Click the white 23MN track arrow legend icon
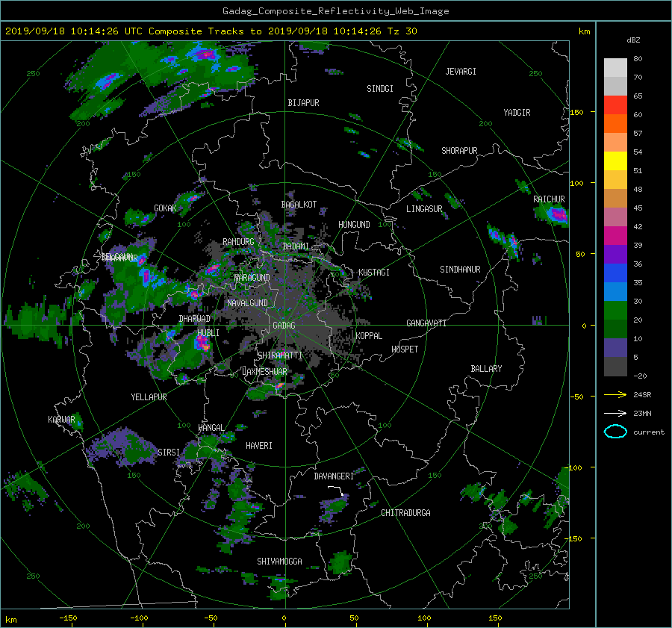 click(615, 413)
